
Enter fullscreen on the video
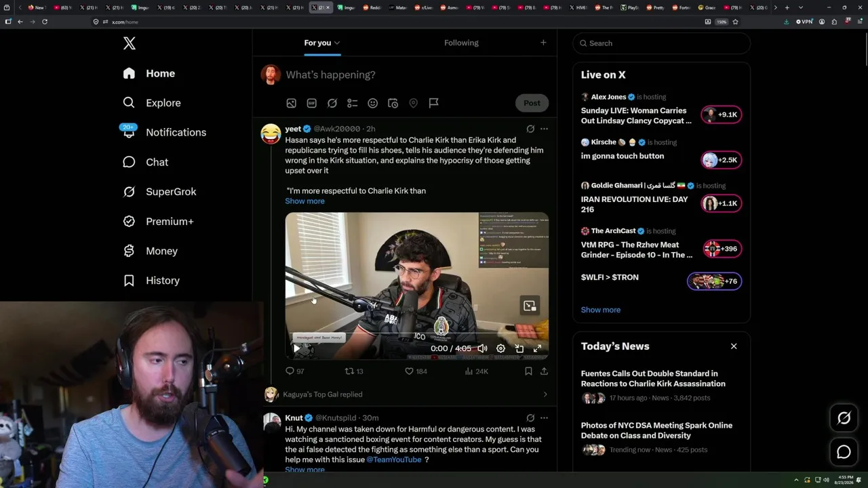pyautogui.click(x=537, y=348)
